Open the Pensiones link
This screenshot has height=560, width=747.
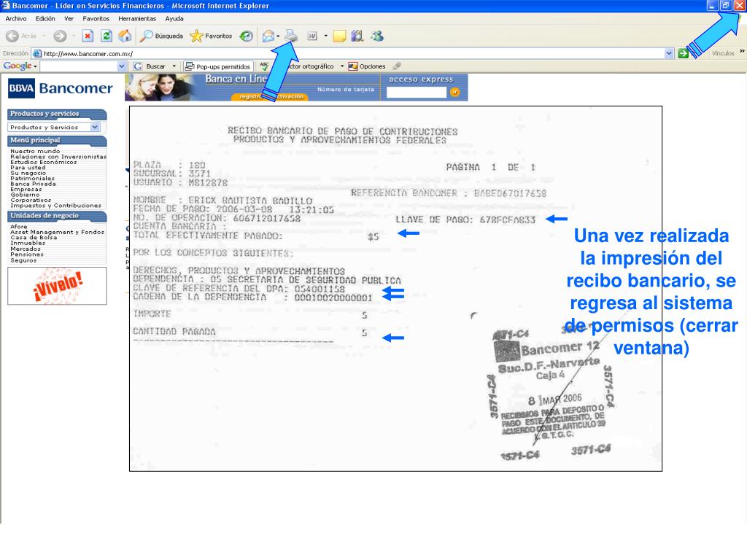(27, 254)
